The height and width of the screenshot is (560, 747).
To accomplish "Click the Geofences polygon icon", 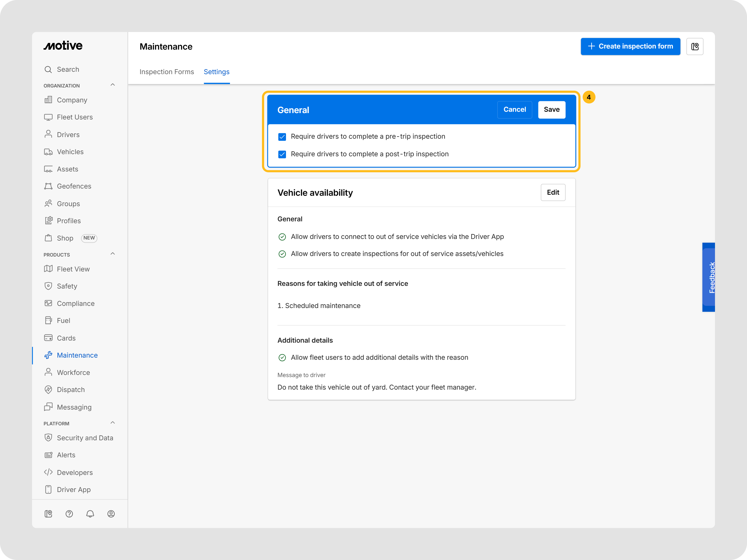I will pyautogui.click(x=48, y=186).
